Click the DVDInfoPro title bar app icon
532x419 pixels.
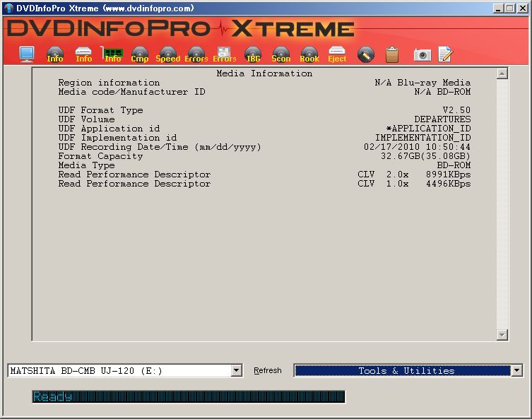(x=8, y=8)
